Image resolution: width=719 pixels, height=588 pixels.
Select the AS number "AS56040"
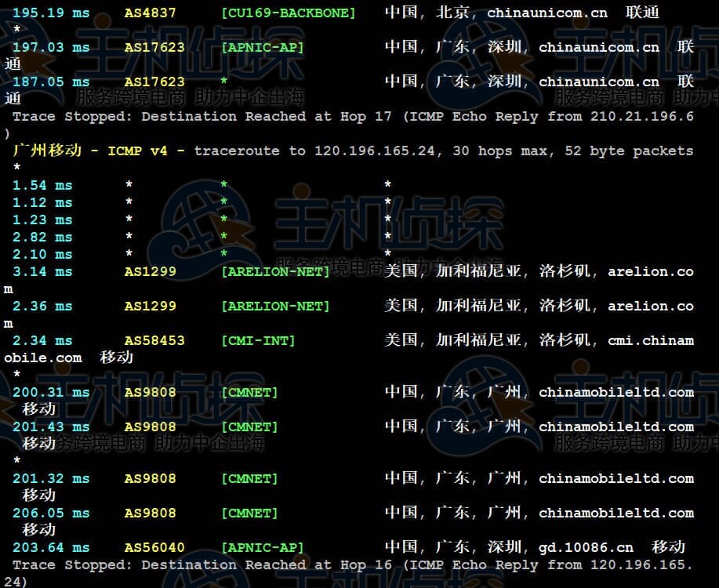pyautogui.click(x=154, y=547)
